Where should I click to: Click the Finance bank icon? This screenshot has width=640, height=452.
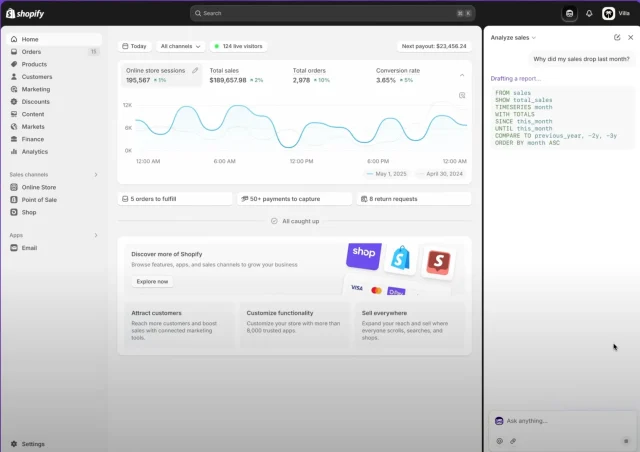coord(14,139)
